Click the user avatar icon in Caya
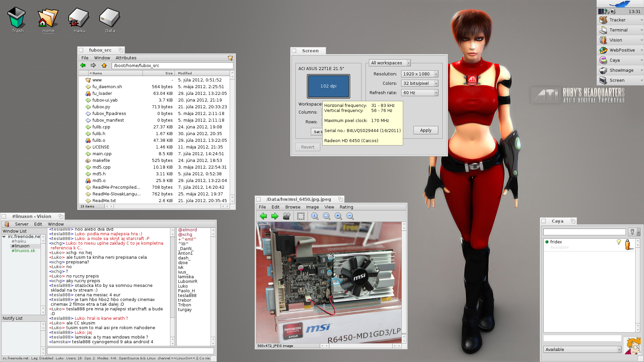Viewport: 644px width, 362px height. (x=633, y=346)
